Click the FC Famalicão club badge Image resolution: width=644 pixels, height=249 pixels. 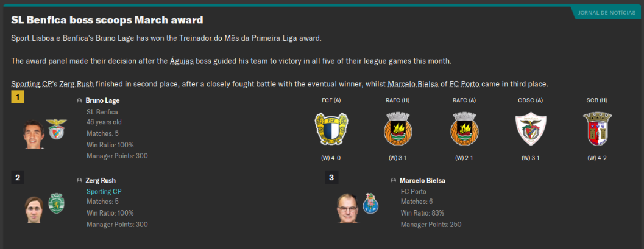(331, 128)
